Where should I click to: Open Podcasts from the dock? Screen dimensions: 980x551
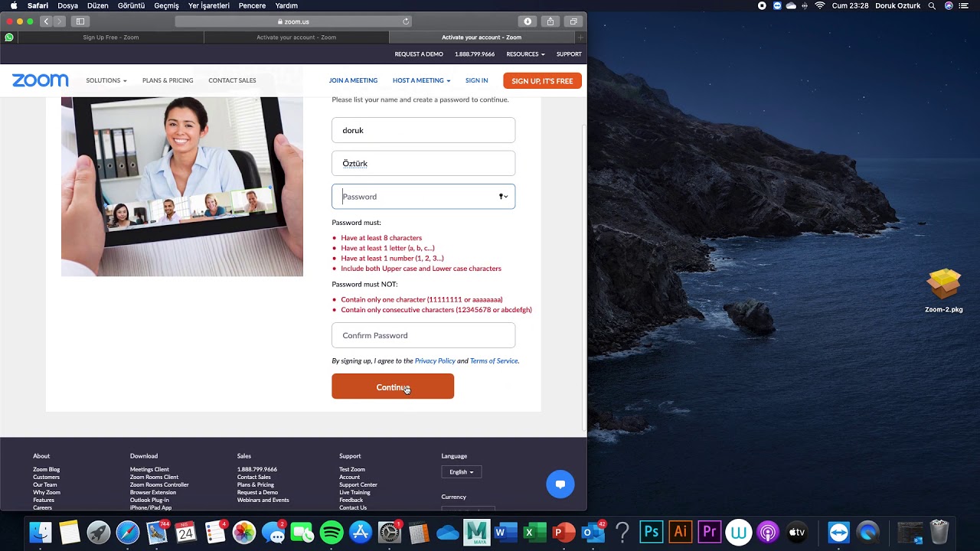coord(768,532)
